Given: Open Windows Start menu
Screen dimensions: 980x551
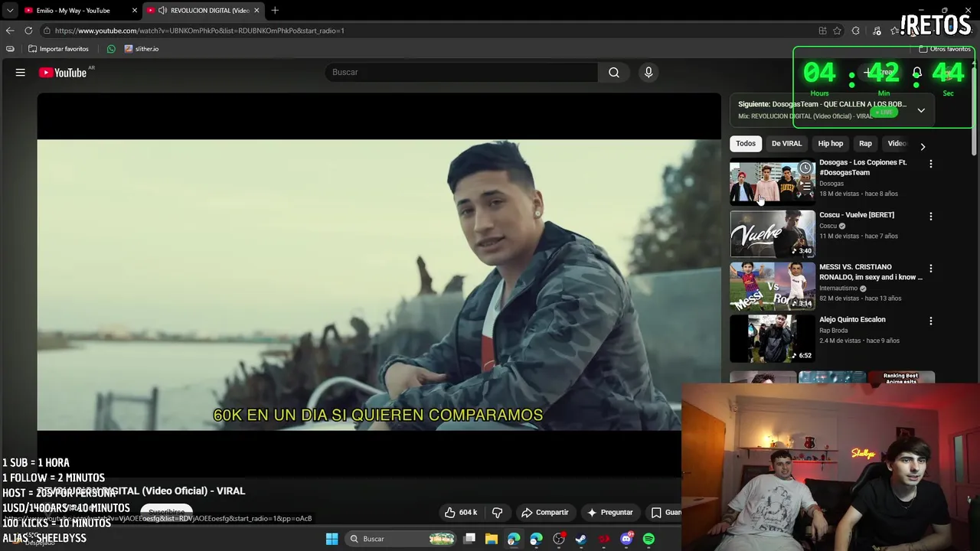Looking at the screenshot, I should (x=332, y=539).
